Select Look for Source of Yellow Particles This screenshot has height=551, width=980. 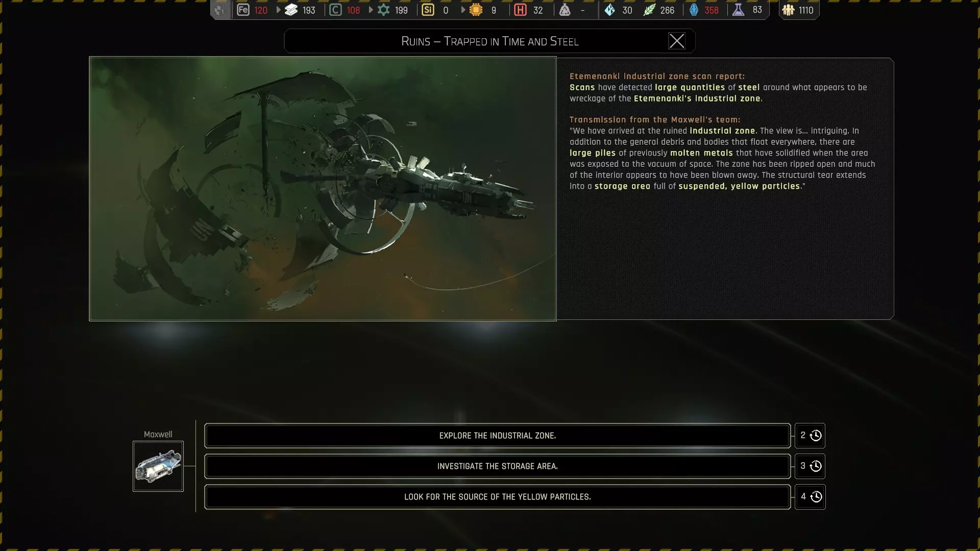[497, 497]
